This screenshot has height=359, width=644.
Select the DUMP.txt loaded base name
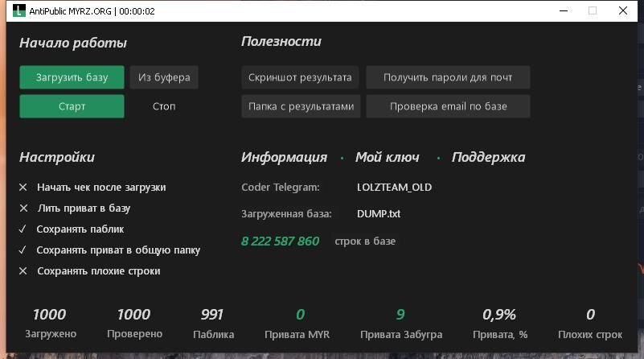pyautogui.click(x=378, y=214)
